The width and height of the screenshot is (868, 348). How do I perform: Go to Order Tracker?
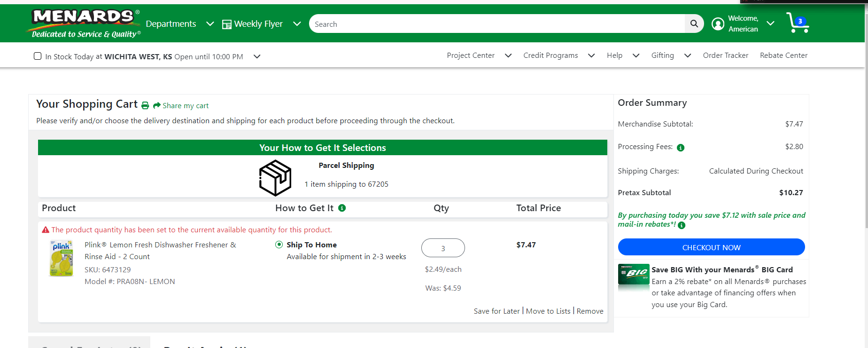(725, 55)
